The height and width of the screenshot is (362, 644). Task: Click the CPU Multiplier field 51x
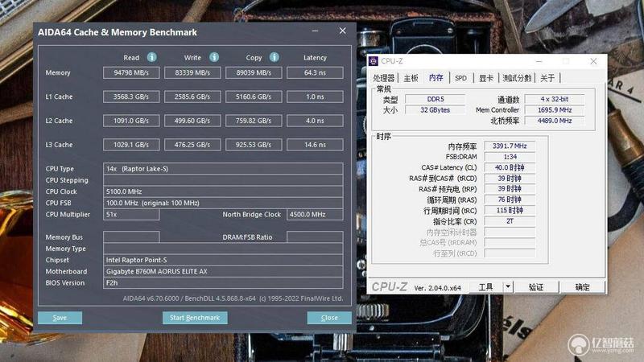point(131,214)
